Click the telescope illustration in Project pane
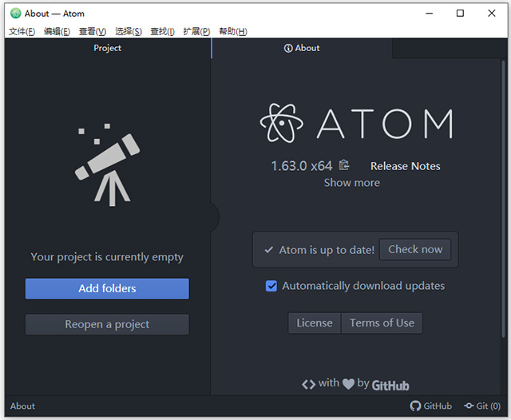Viewport: 511px width, 420px height. 108,164
